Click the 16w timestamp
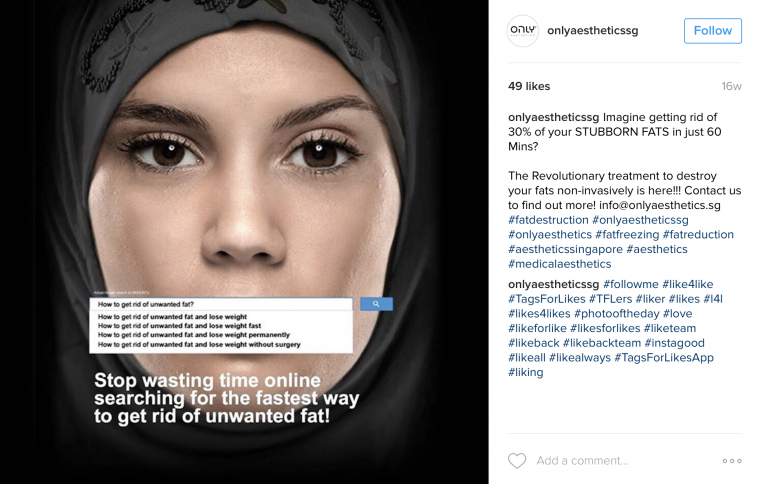This screenshot has height=484, width=760. 731,86
